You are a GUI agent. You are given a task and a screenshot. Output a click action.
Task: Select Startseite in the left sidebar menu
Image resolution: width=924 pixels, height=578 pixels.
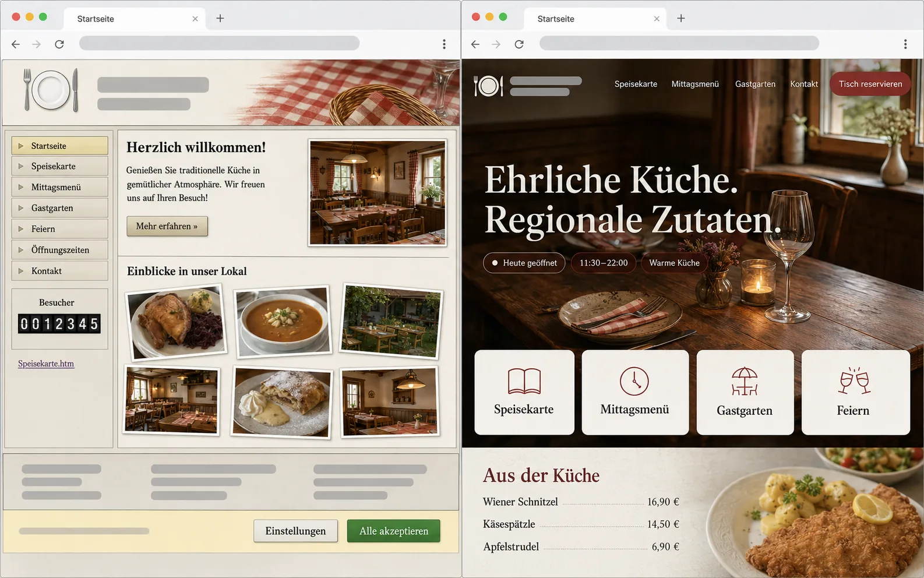[59, 146]
